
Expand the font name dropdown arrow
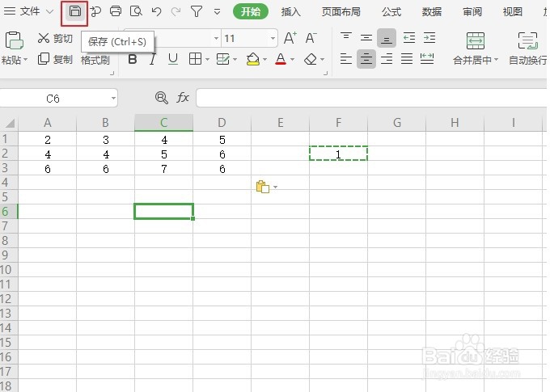point(216,38)
